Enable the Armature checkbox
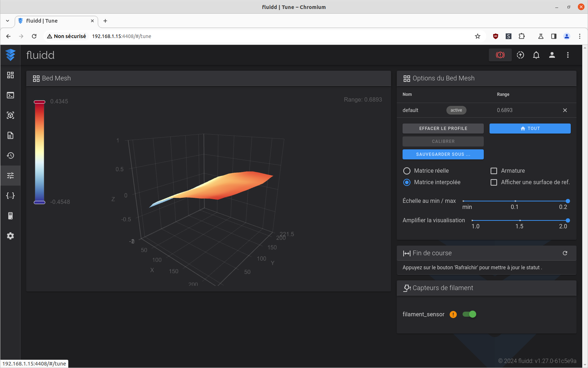Screen dimensions: 588x368 coord(494,171)
